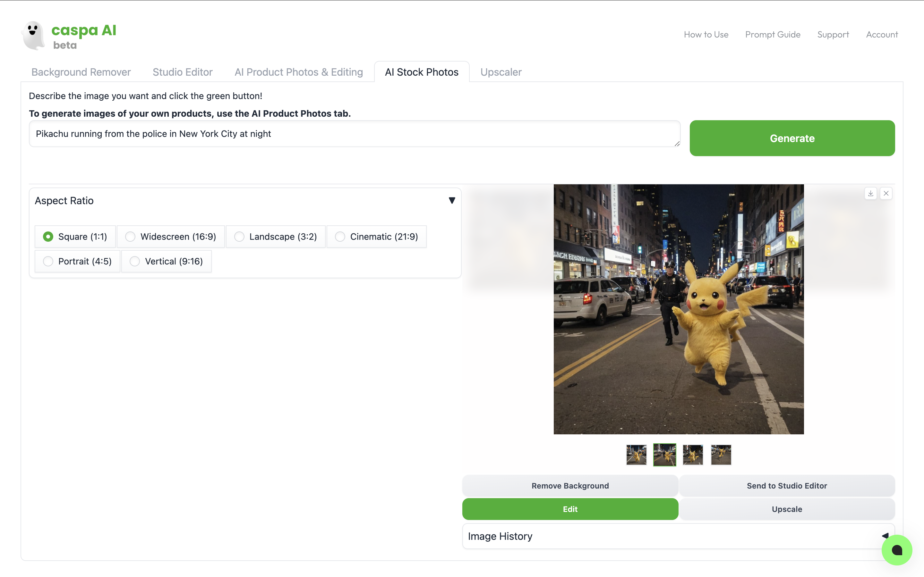Click Send to Studio Editor
Screen dimensions: 924x577
coord(787,486)
